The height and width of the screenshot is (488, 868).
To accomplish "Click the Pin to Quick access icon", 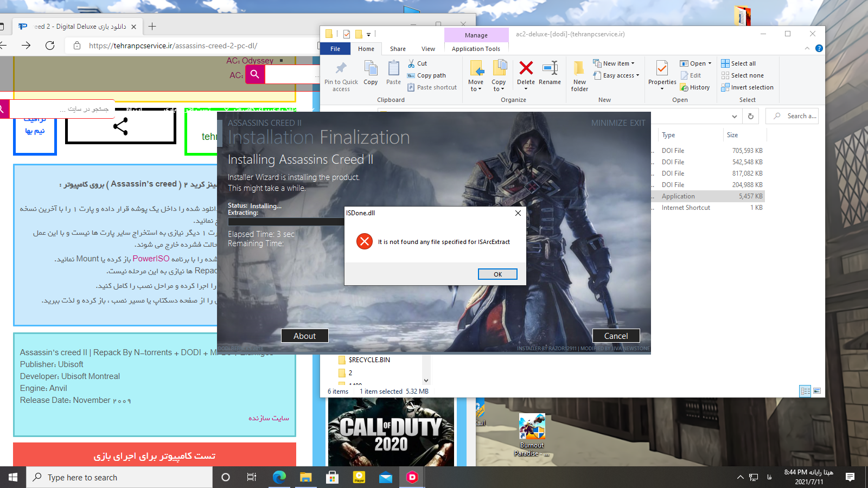I will click(x=341, y=68).
